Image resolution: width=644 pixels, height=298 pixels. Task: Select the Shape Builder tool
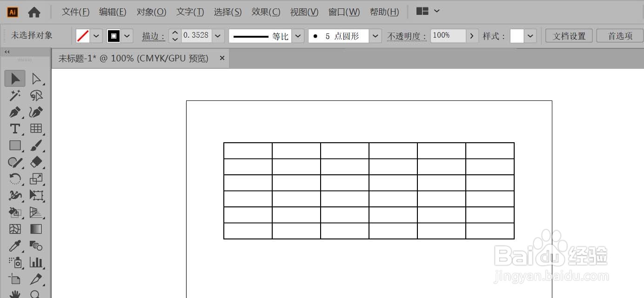[x=15, y=212]
